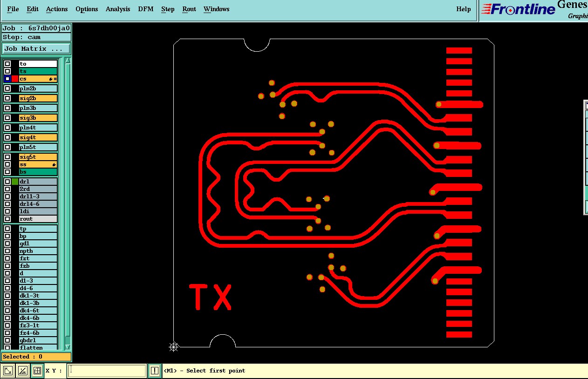
Task: Toggle the grid snap icon beside X Y
Action: tap(37, 371)
